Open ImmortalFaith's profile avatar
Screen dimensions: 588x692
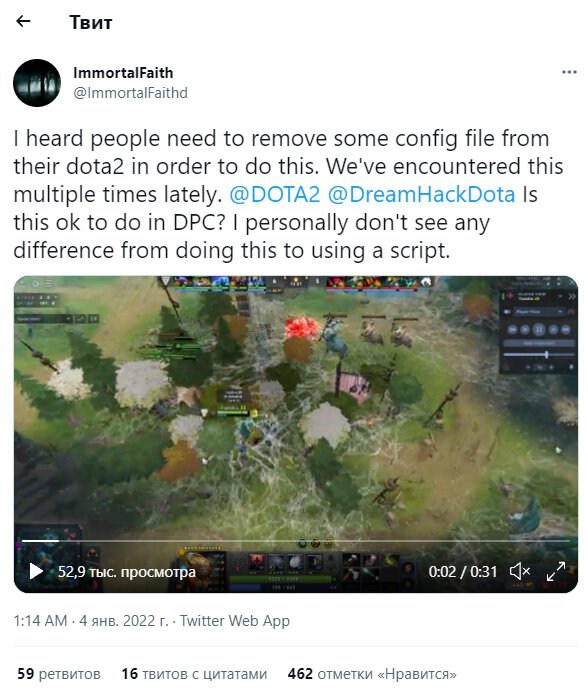(37, 83)
